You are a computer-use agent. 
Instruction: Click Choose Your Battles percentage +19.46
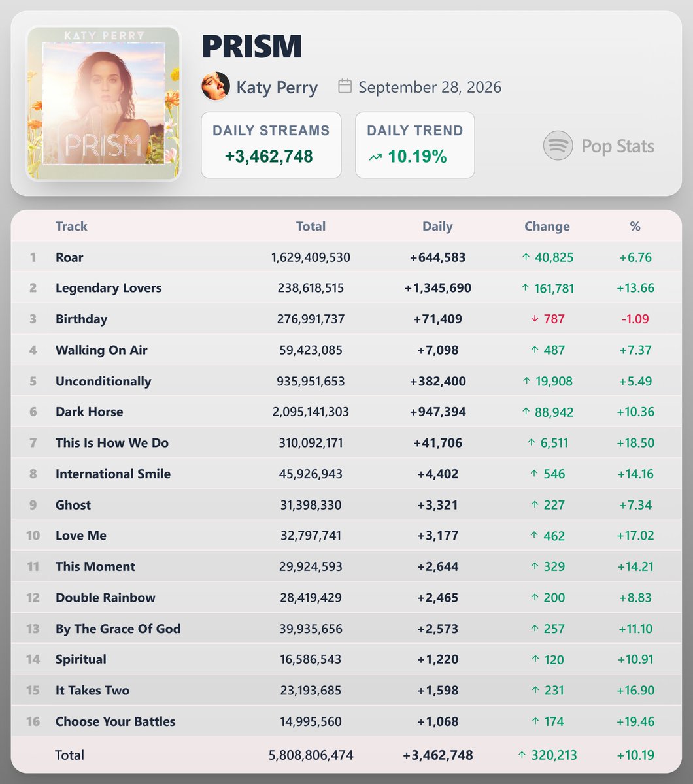pyautogui.click(x=635, y=721)
